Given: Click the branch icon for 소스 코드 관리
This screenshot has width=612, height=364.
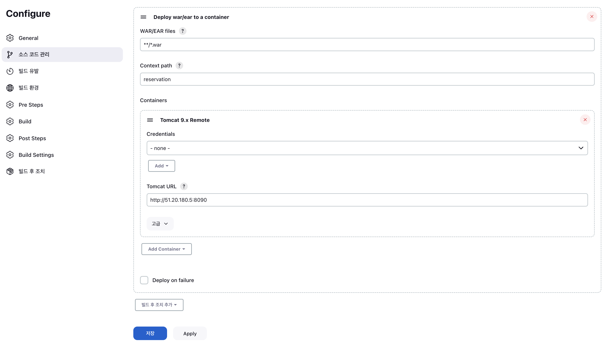Looking at the screenshot, I should (10, 54).
